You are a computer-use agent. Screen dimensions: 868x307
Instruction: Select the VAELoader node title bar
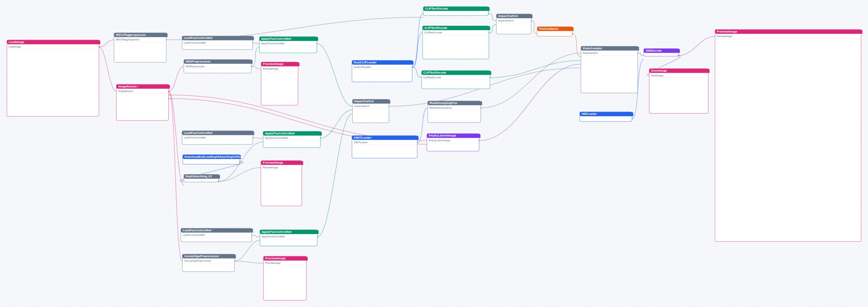607,114
